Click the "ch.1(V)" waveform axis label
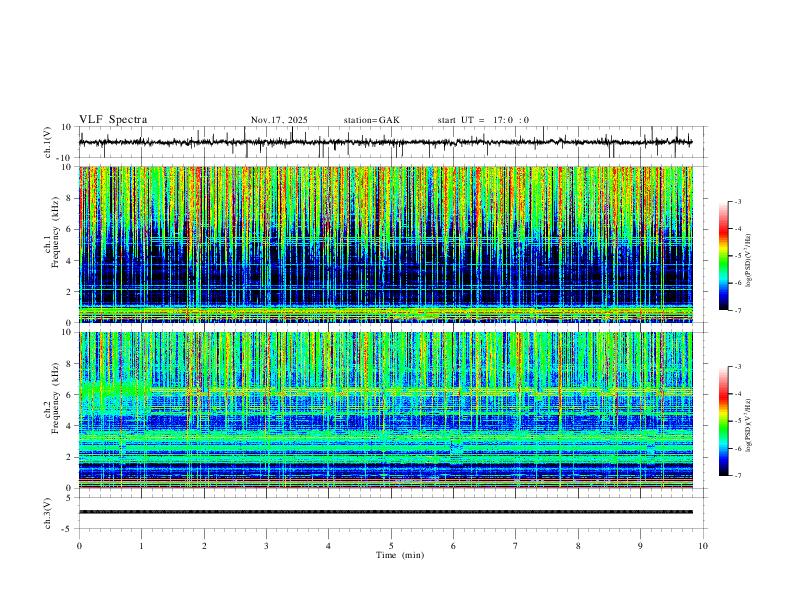The height and width of the screenshot is (612, 792). click(48, 142)
